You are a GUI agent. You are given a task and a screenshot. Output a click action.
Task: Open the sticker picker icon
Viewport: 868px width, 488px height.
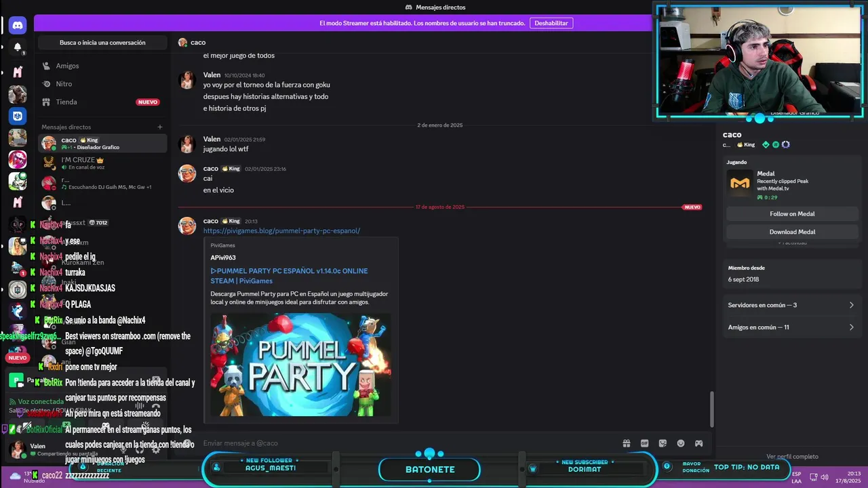tap(663, 443)
